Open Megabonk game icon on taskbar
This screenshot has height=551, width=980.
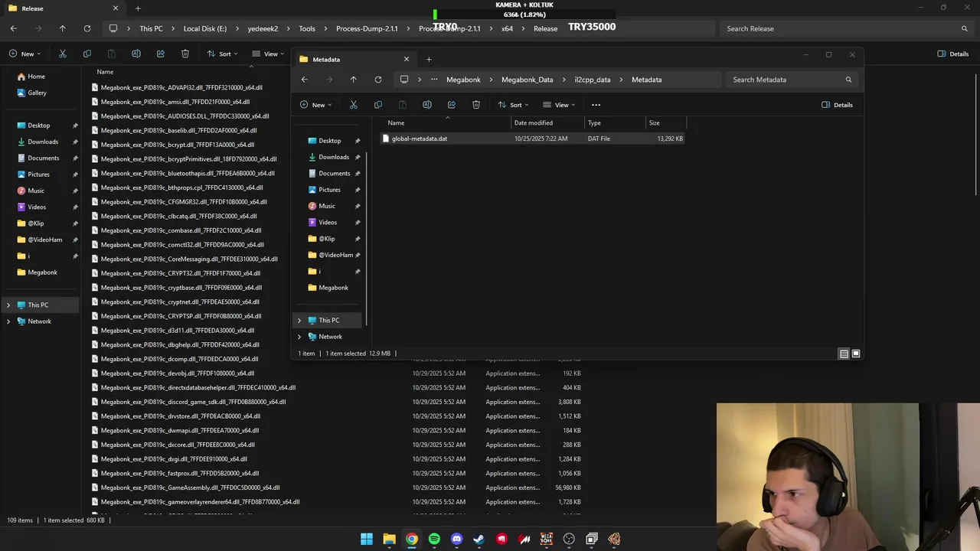[x=546, y=540]
